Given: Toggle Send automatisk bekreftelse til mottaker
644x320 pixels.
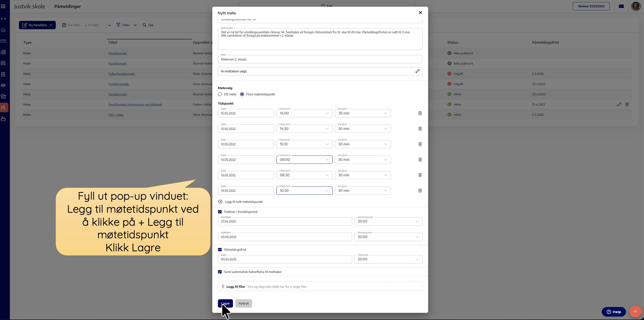Looking at the screenshot, I should pyautogui.click(x=220, y=272).
